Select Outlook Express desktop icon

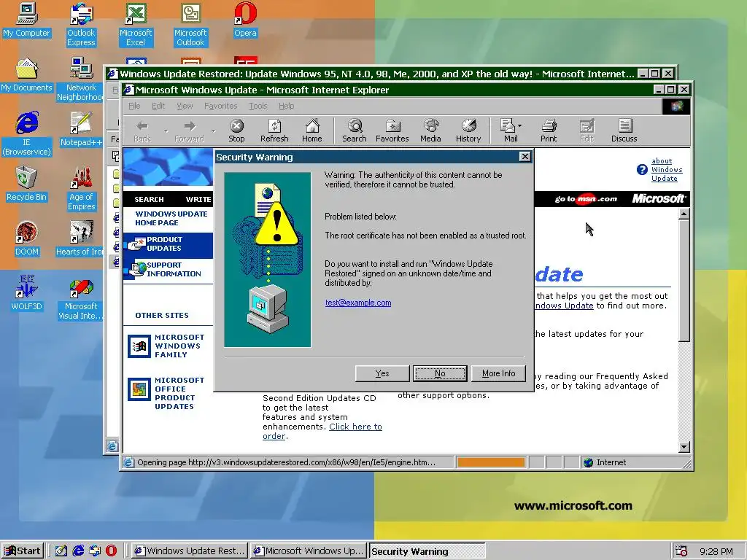pyautogui.click(x=81, y=25)
